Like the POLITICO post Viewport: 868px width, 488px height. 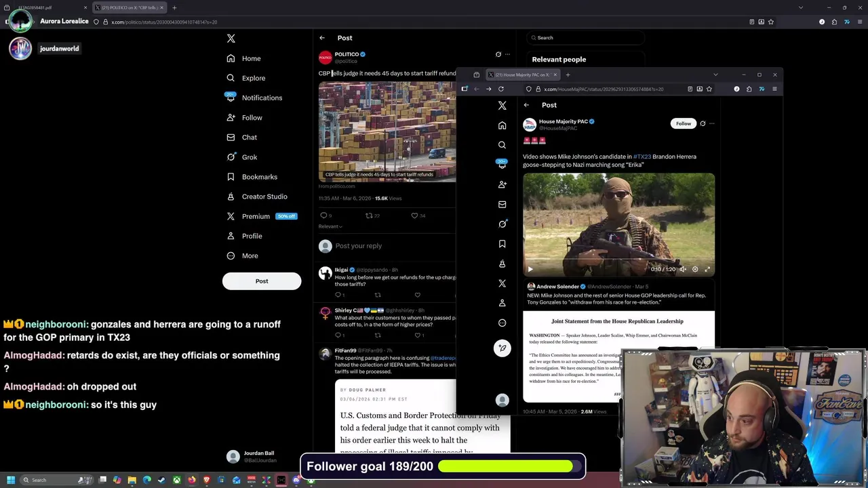[x=414, y=216]
